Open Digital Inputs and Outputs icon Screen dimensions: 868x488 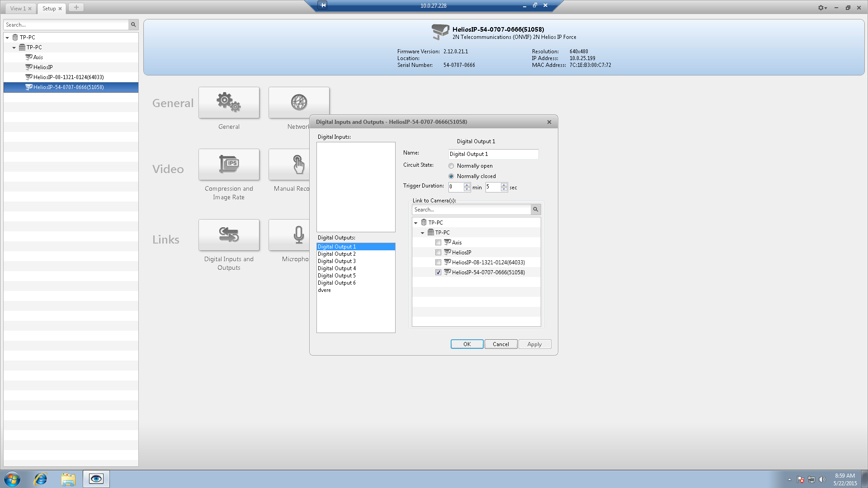coord(229,235)
